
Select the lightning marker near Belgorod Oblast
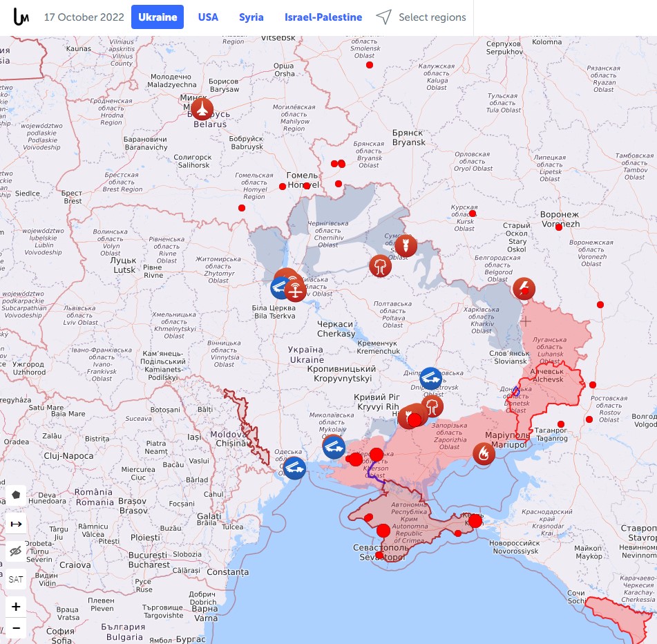524,287
